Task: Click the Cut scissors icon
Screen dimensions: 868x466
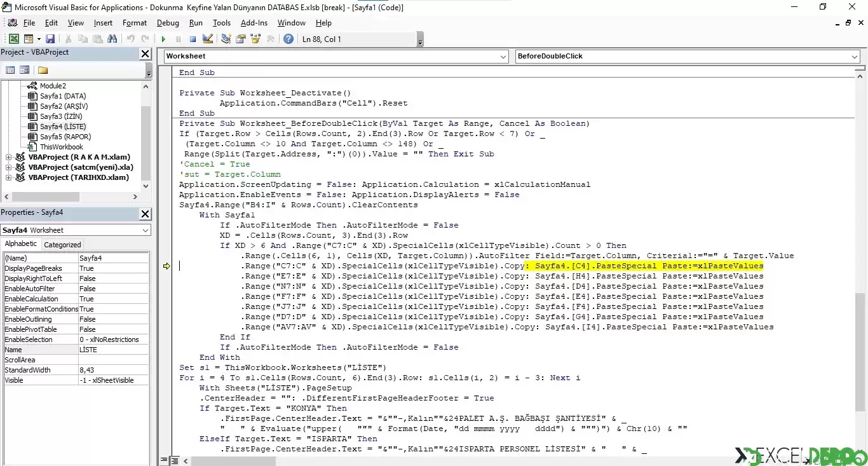Action: point(68,39)
